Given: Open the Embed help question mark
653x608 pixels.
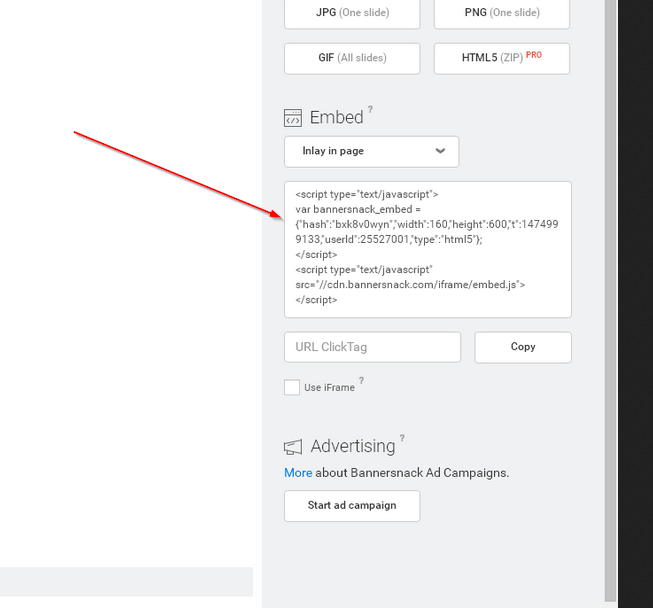Looking at the screenshot, I should coord(370,110).
